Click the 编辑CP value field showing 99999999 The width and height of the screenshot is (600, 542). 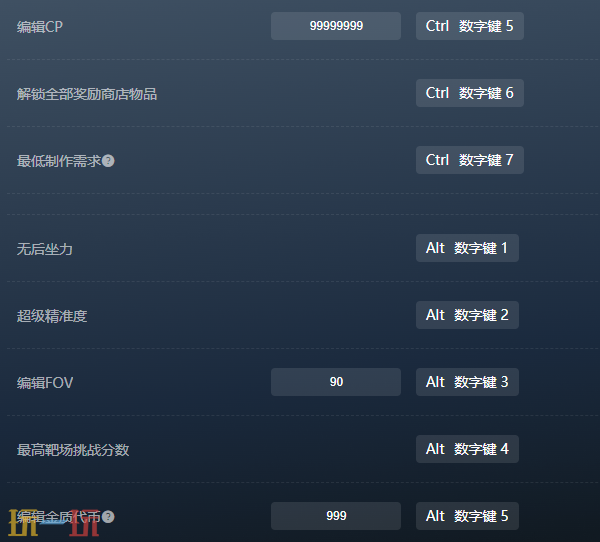[x=336, y=26]
